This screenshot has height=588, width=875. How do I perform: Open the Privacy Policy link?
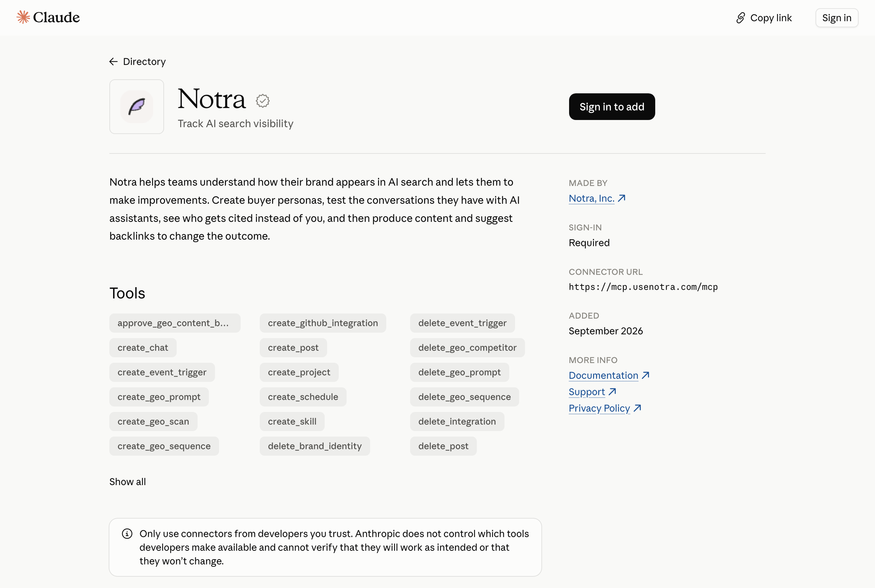[x=599, y=408]
